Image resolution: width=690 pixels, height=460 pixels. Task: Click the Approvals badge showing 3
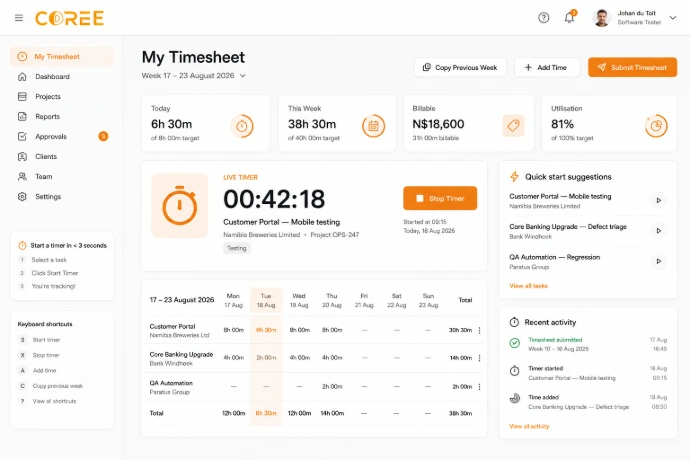click(103, 136)
